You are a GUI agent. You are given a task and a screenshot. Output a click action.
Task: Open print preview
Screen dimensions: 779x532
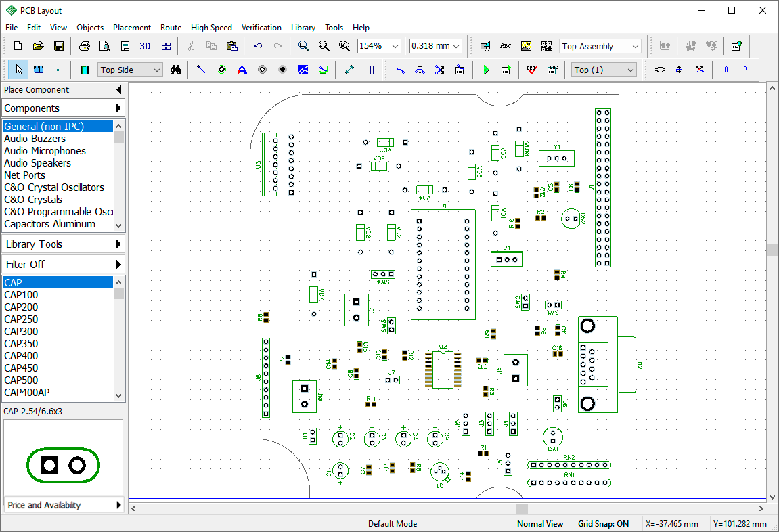point(105,46)
